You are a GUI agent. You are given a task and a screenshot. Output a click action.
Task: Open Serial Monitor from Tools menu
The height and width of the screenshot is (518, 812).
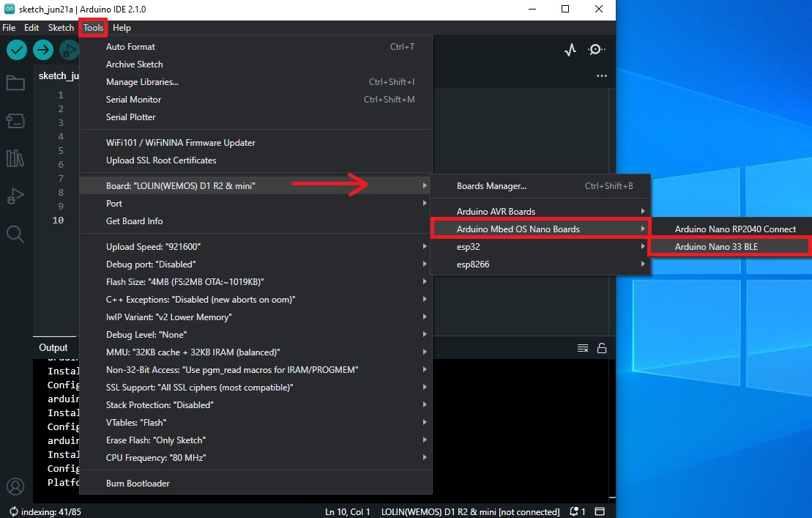coord(256,100)
